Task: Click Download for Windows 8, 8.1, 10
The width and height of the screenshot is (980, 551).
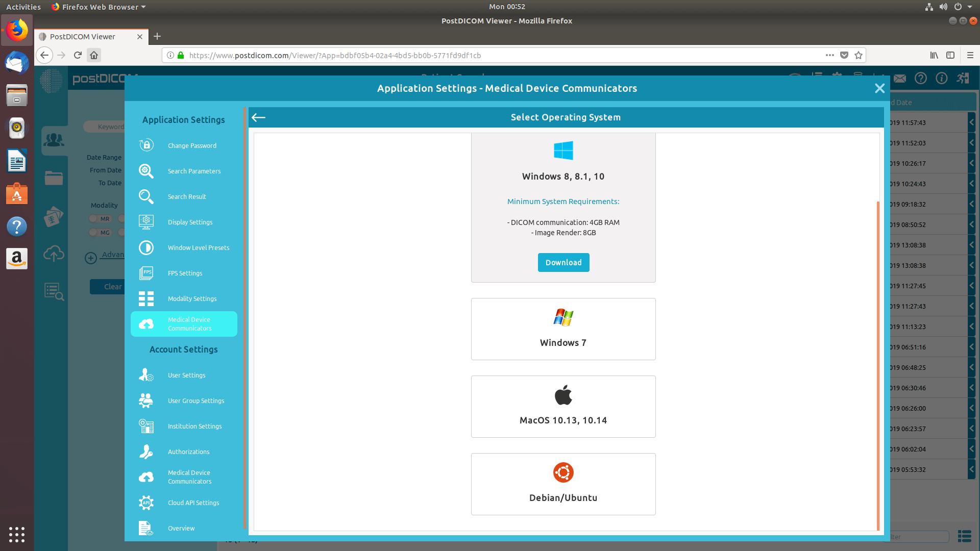Action: pos(563,262)
